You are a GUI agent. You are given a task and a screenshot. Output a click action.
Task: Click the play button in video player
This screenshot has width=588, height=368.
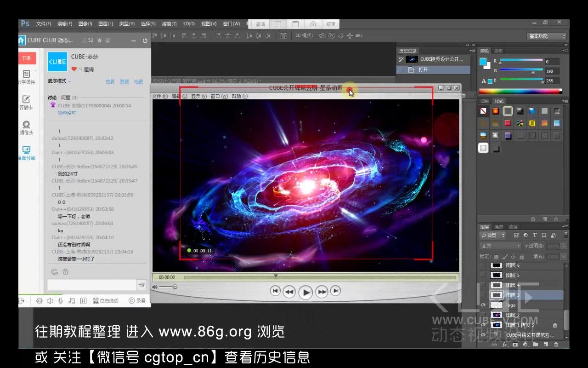(305, 292)
